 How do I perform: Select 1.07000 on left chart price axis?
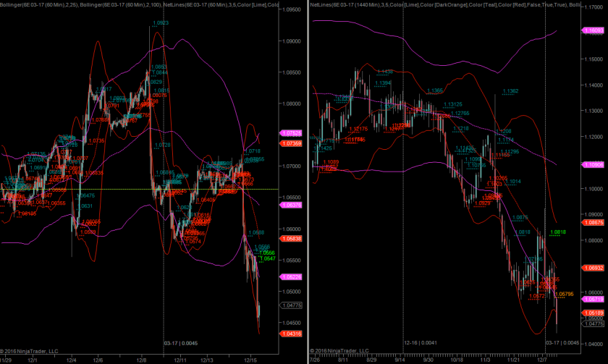click(290, 166)
